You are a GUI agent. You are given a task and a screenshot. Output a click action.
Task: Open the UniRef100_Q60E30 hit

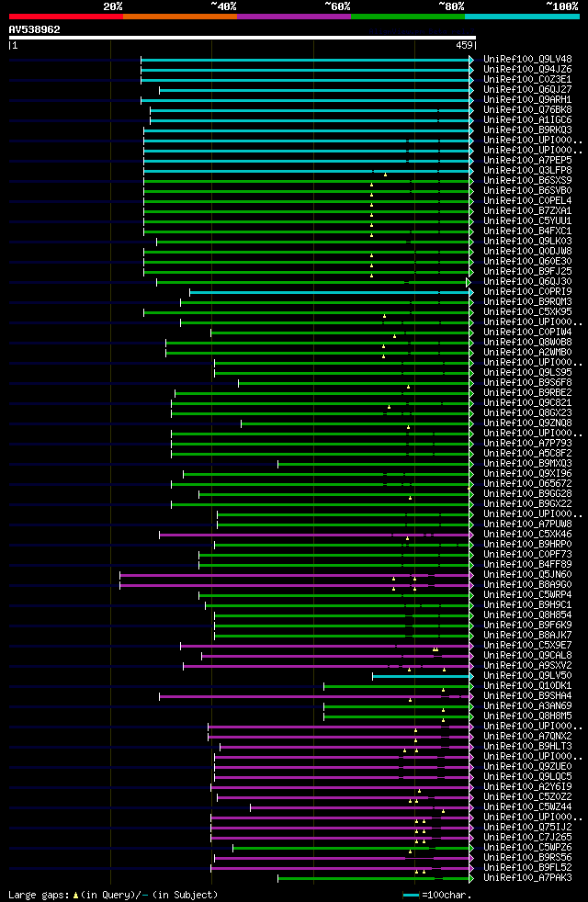[x=527, y=261]
